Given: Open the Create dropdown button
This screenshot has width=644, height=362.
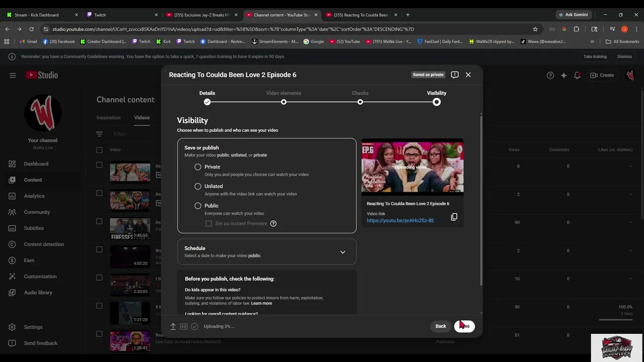Looking at the screenshot, I should pyautogui.click(x=602, y=75).
